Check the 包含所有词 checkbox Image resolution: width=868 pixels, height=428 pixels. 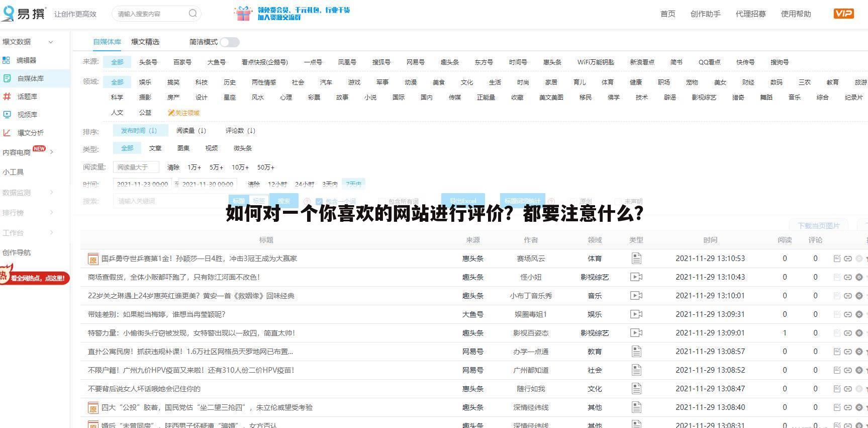(x=382, y=201)
